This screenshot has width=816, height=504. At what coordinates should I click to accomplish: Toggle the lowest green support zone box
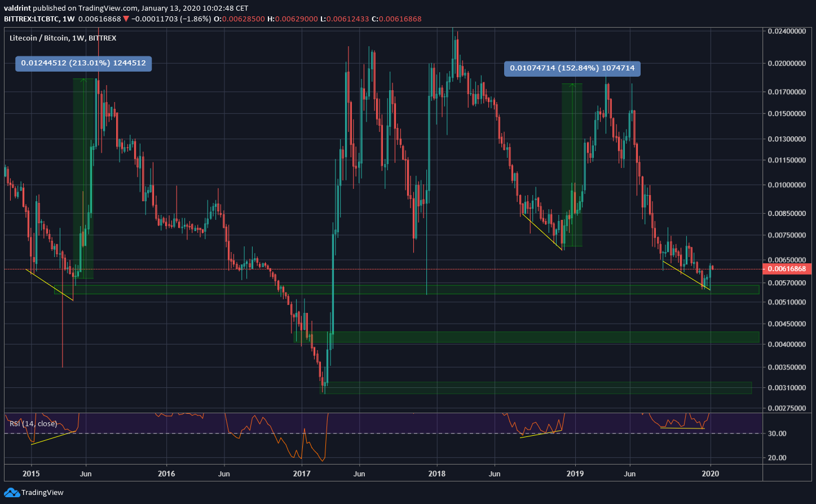(536, 388)
